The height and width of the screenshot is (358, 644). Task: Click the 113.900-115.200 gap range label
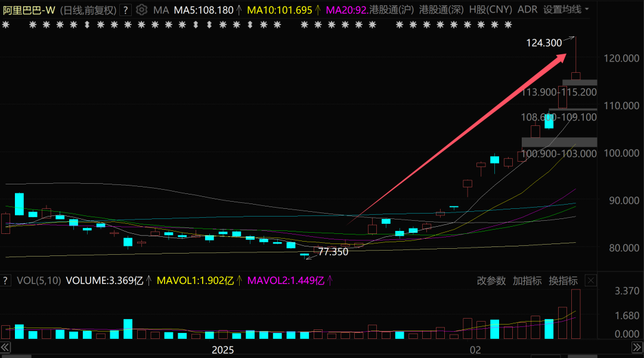(559, 92)
